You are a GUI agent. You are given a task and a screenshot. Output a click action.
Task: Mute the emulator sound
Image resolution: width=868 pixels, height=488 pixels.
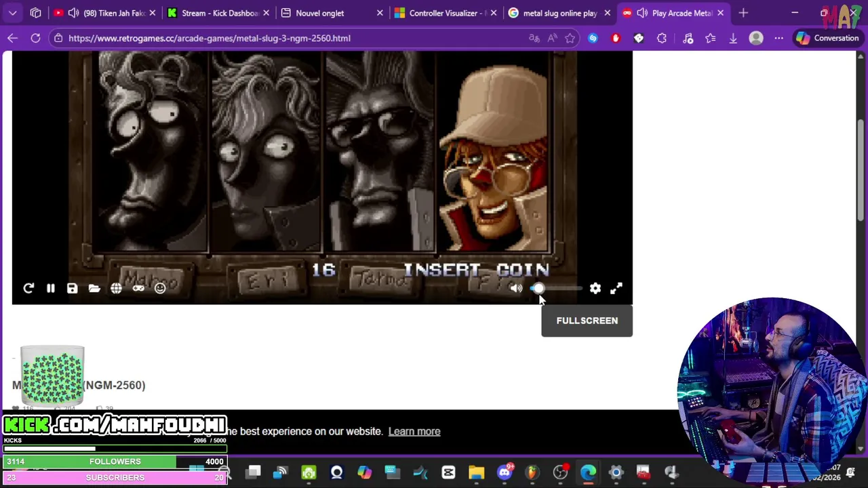click(516, 289)
